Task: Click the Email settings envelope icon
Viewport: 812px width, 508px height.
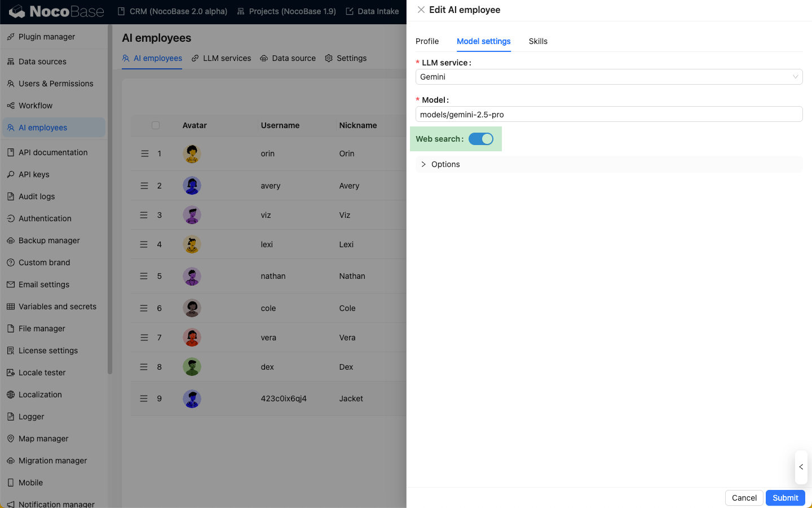Action: [x=11, y=284]
